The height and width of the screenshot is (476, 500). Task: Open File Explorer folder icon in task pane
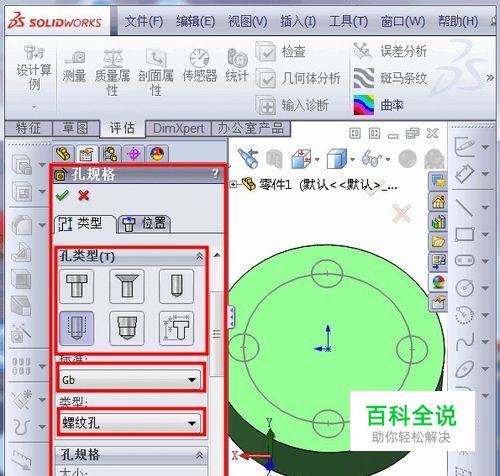pos(438,241)
